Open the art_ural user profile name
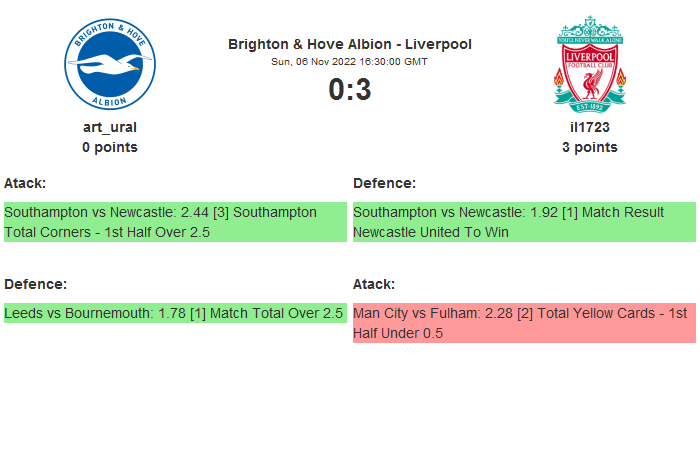 (x=109, y=127)
